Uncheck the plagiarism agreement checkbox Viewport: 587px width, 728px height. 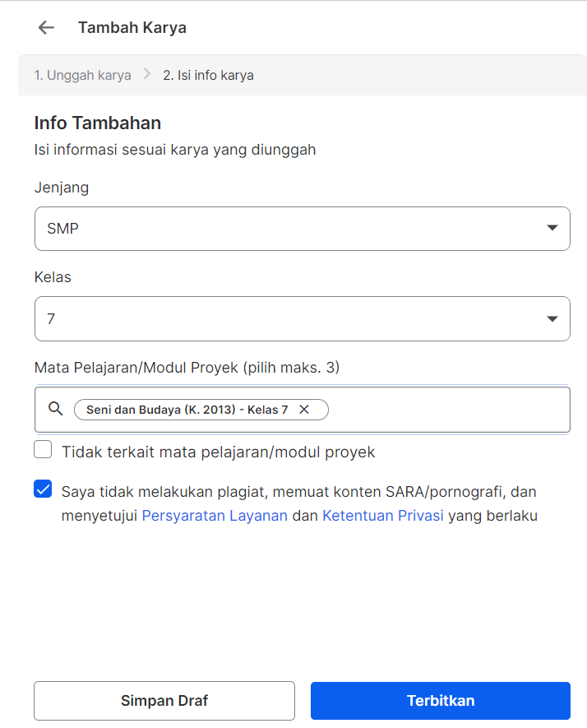[x=42, y=489]
